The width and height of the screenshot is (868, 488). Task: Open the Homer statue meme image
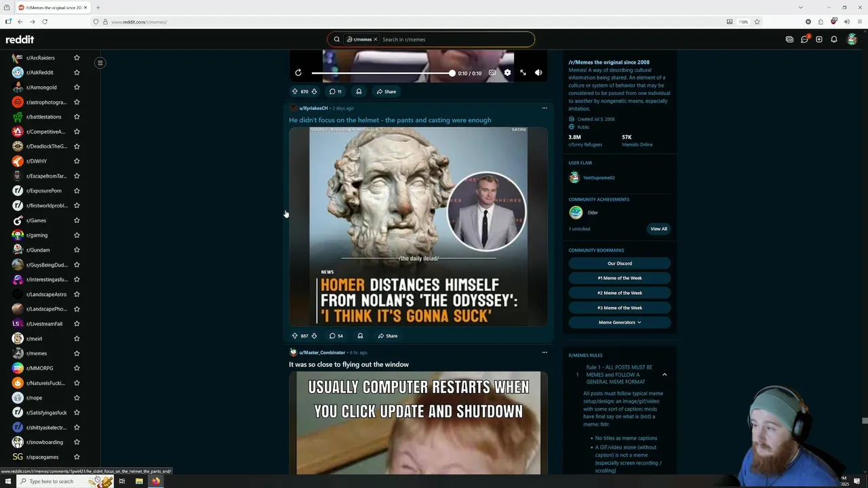pyautogui.click(x=418, y=226)
